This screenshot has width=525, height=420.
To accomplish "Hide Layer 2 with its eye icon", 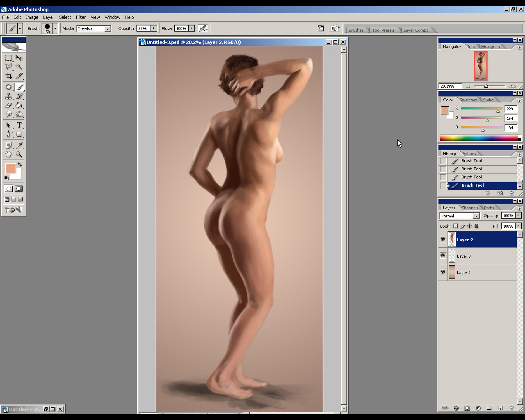I will pos(443,240).
